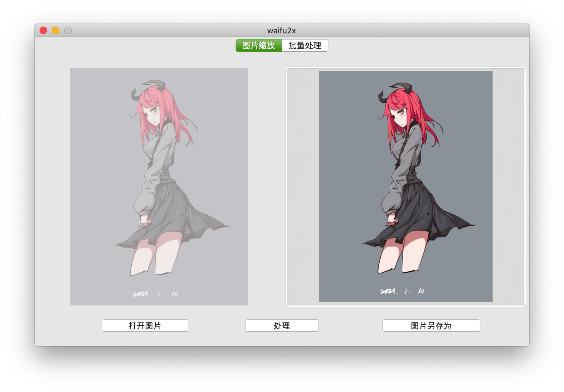Click the date signature in left image
This screenshot has width=564, height=392.
pyautogui.click(x=158, y=294)
